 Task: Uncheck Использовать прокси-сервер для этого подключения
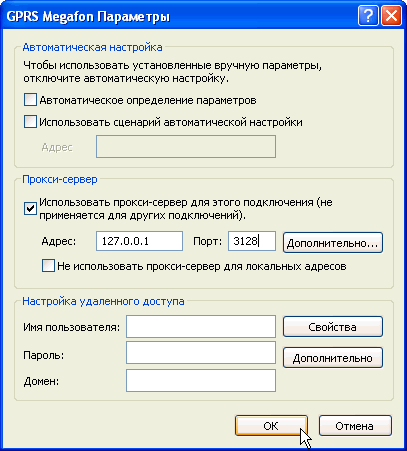coord(30,209)
